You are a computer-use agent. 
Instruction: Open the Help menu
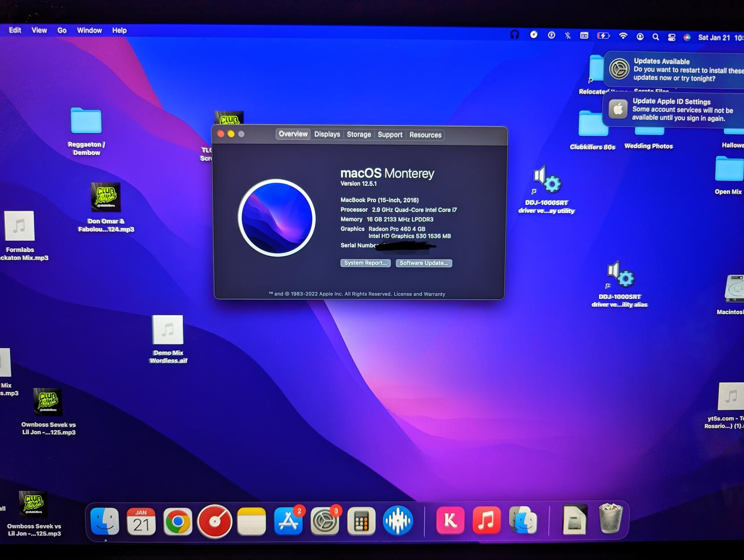pos(119,31)
